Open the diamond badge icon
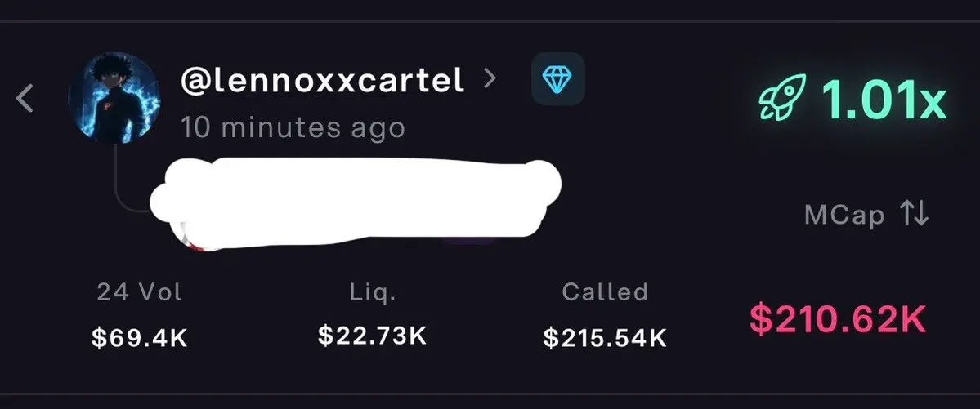Image resolution: width=980 pixels, height=409 pixels. pos(557,78)
